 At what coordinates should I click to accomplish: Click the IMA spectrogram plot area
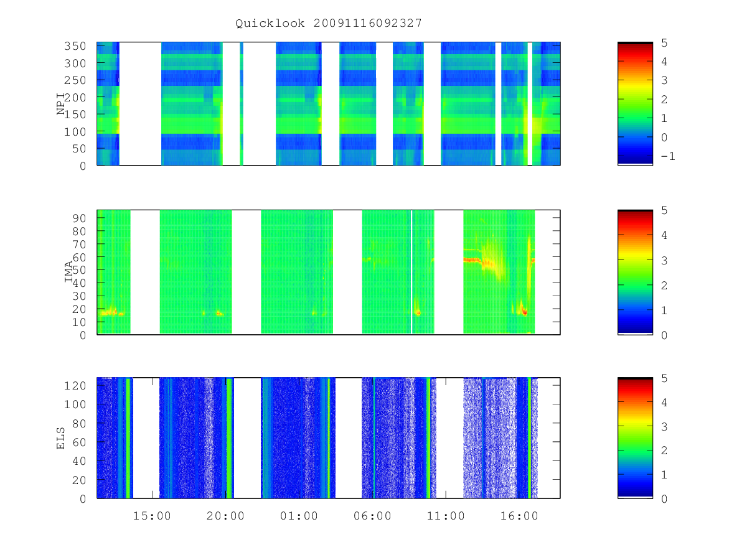(x=329, y=273)
